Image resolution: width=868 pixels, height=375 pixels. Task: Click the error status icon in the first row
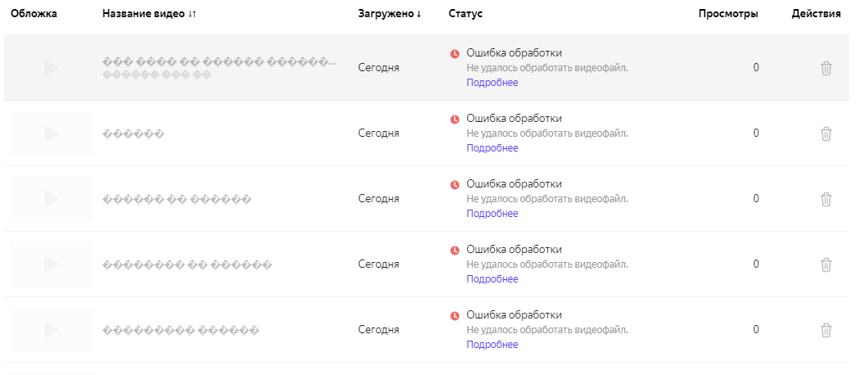[x=455, y=54]
